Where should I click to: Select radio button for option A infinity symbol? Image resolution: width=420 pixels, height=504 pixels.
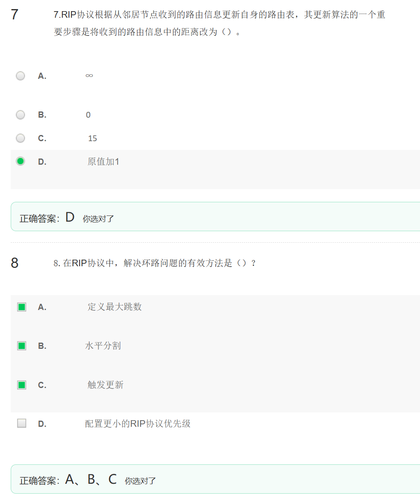20,76
